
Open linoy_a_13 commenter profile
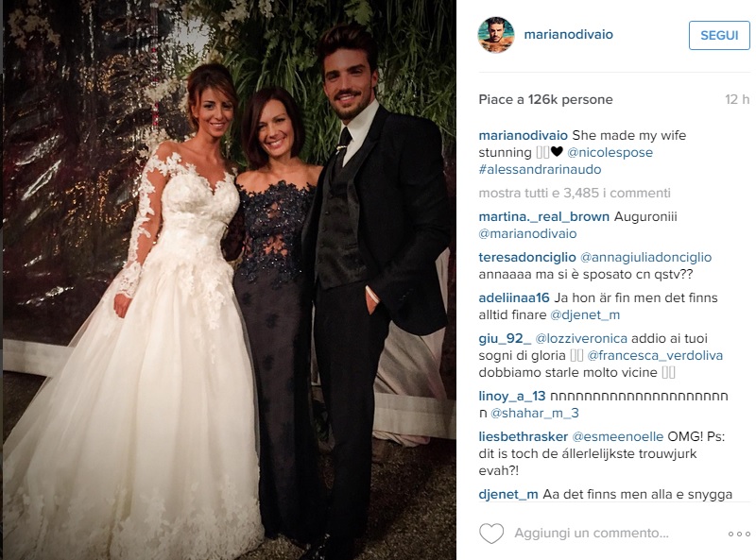click(512, 396)
